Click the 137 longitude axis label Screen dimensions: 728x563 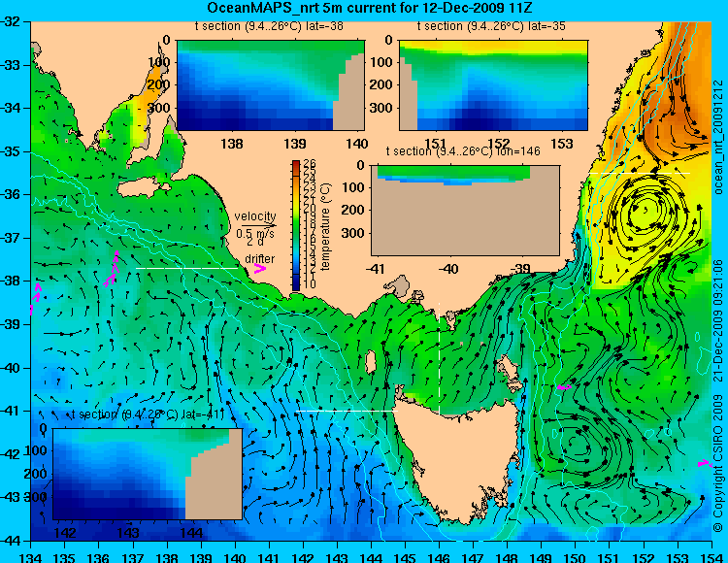133,557
